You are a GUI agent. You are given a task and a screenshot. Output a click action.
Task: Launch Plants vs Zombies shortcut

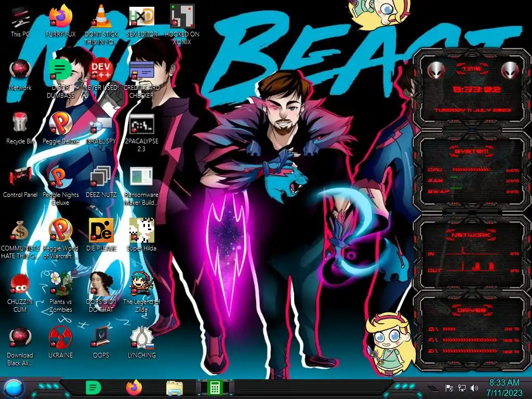pos(61,292)
